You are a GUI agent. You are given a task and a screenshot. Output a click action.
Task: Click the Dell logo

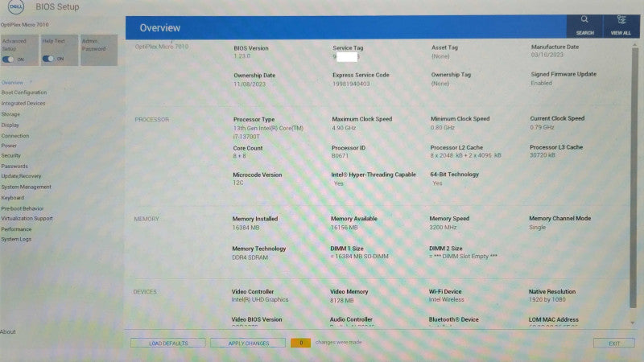point(15,7)
